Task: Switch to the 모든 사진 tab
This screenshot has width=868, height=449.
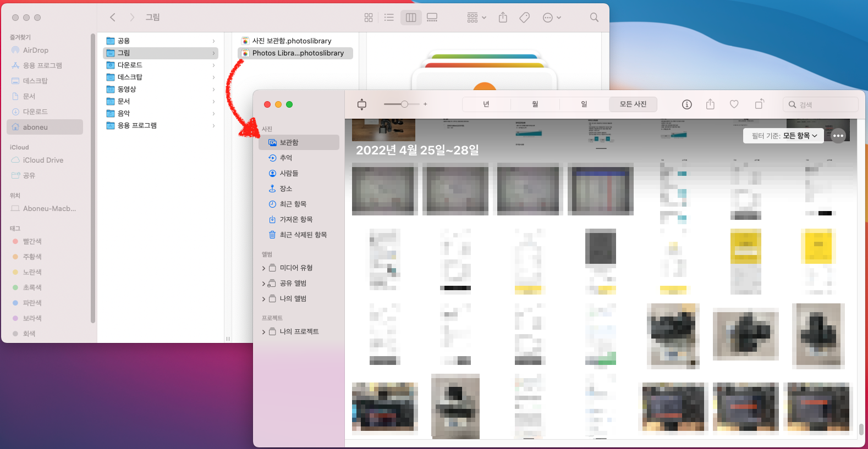Action: coord(633,104)
